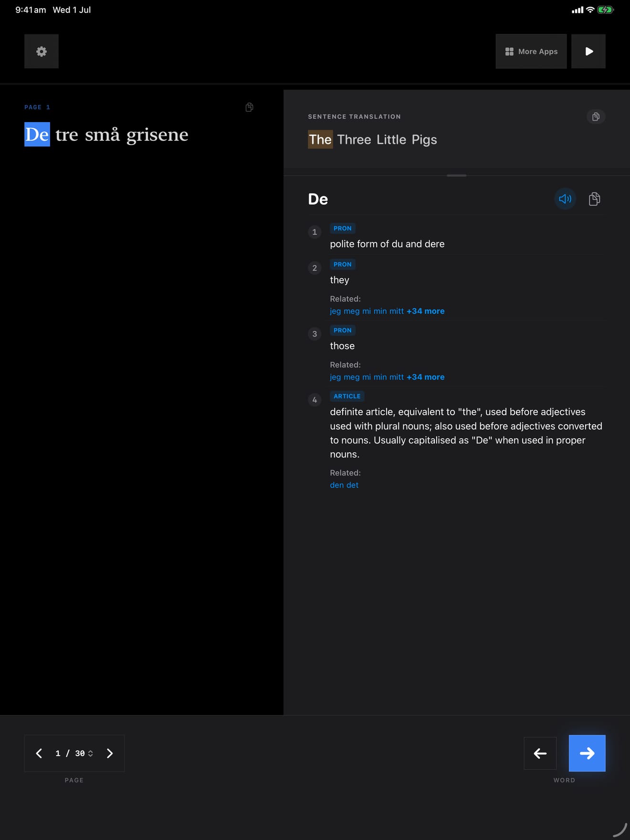Open related word den under article definition
This screenshot has height=840, width=630.
pos(337,485)
